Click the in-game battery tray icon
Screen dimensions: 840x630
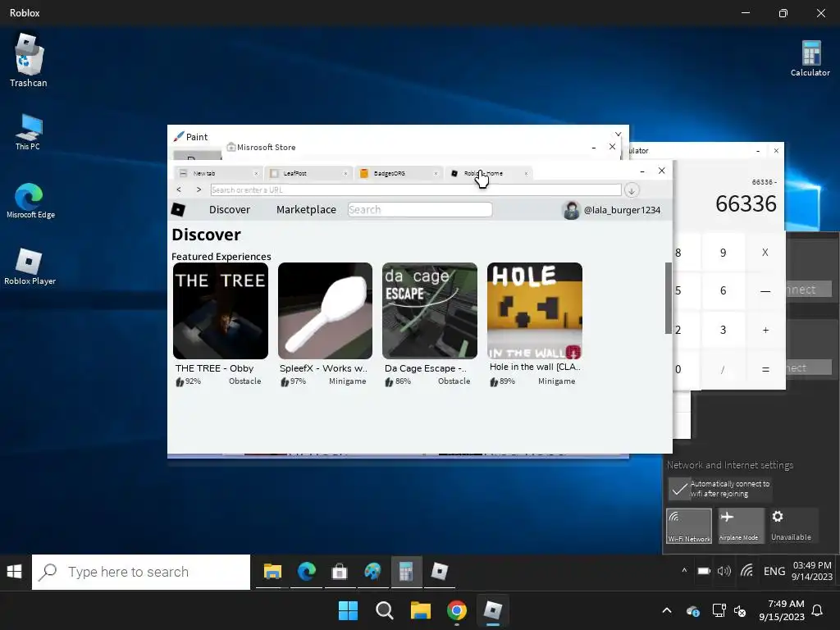pyautogui.click(x=704, y=571)
